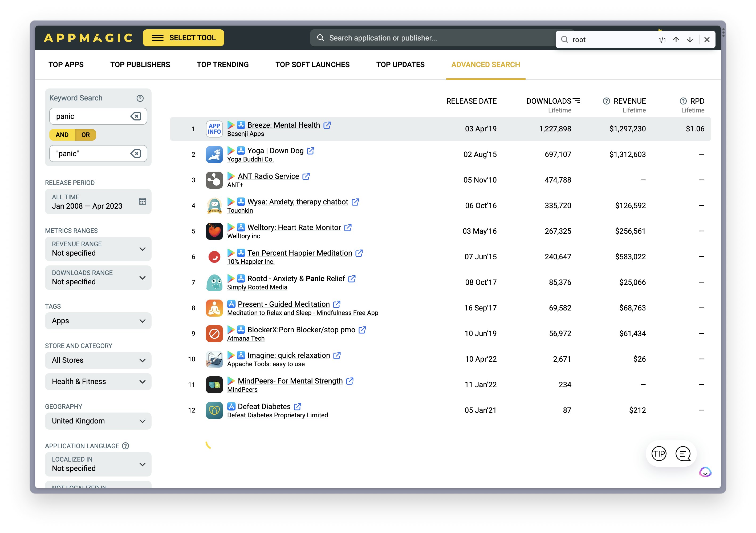Open the TIP button
The width and height of the screenshot is (756, 533).
[x=659, y=454]
